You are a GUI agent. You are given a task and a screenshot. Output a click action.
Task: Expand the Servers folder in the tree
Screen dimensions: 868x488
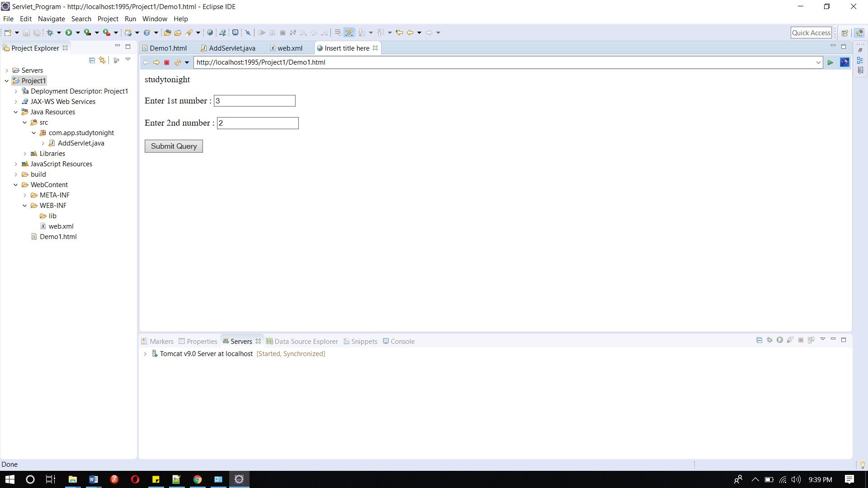(7, 70)
